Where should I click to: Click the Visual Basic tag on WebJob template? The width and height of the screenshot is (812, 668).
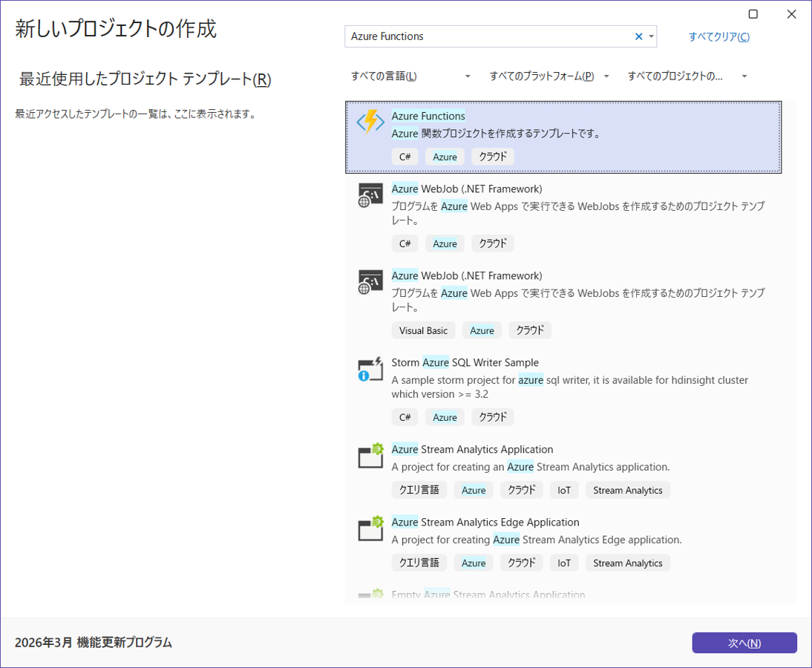(x=423, y=330)
